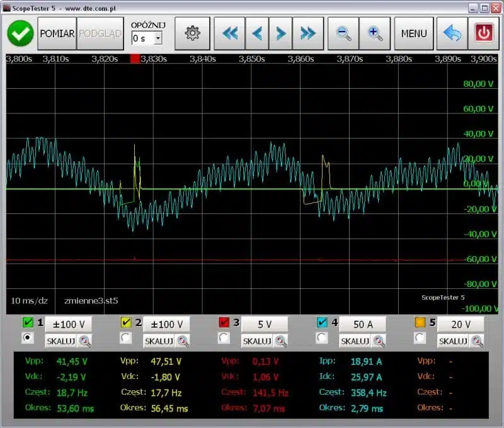Step forward with single right arrow
Screen dimensions: 504x428
click(282, 34)
